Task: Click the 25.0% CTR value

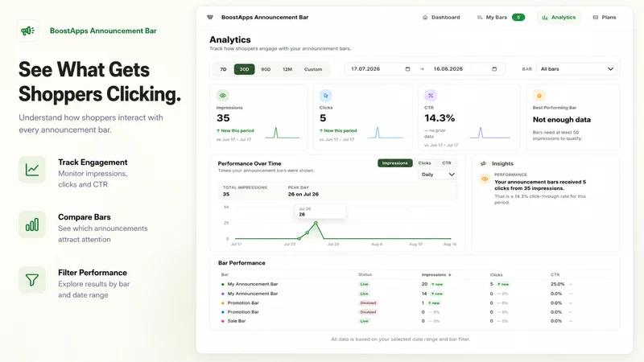Action: [557, 284]
